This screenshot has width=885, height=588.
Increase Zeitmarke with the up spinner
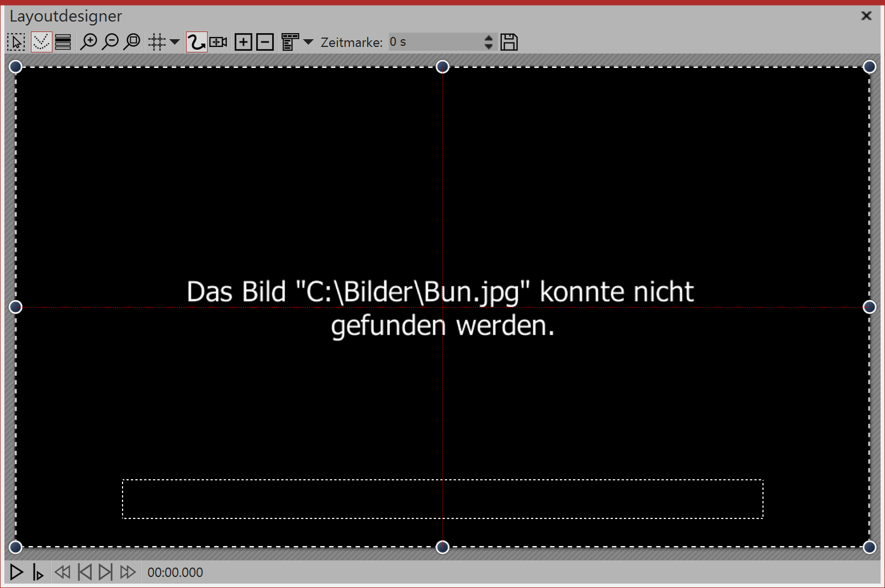(x=488, y=38)
